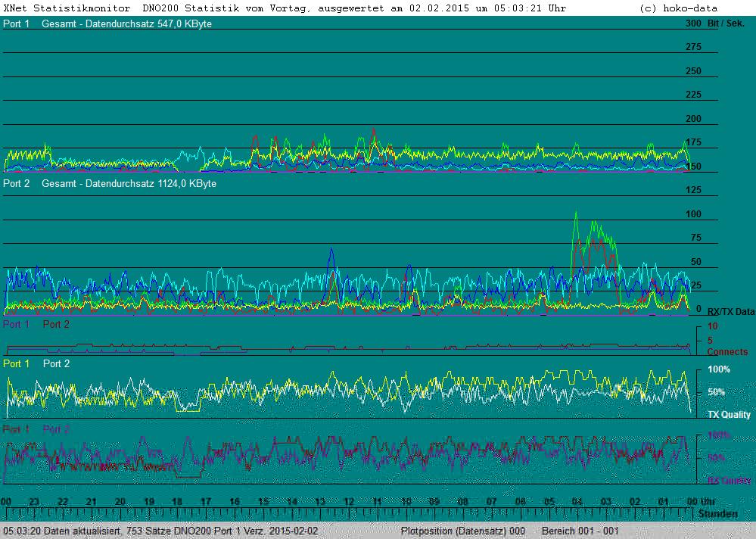Click red 'Port 2' legend above Connects graph
The width and height of the screenshot is (756, 539).
tap(56, 325)
